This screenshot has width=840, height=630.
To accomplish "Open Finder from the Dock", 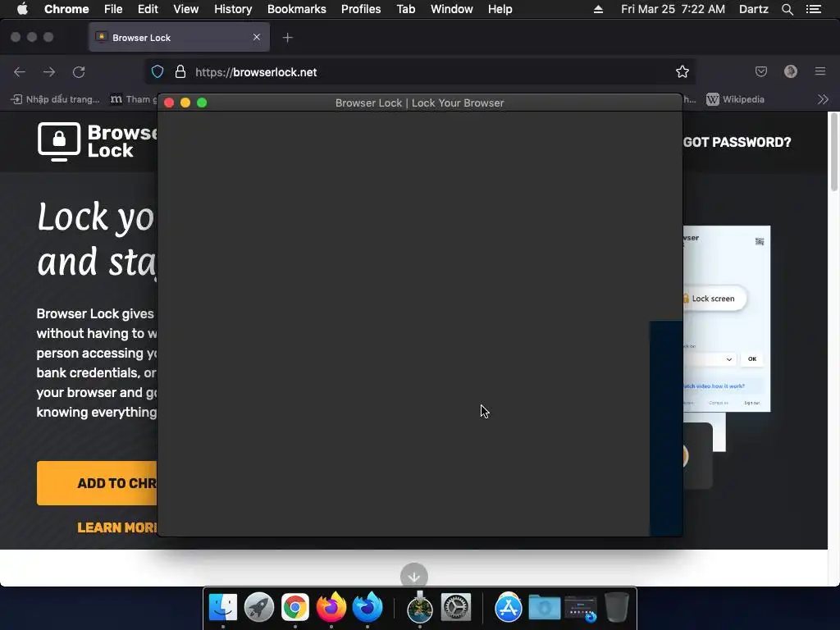I will click(223, 608).
